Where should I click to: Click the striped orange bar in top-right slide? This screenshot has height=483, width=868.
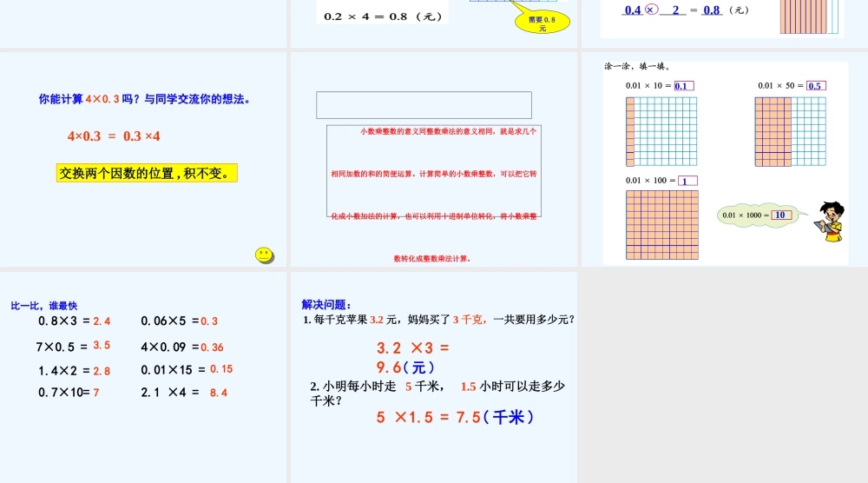[803, 17]
